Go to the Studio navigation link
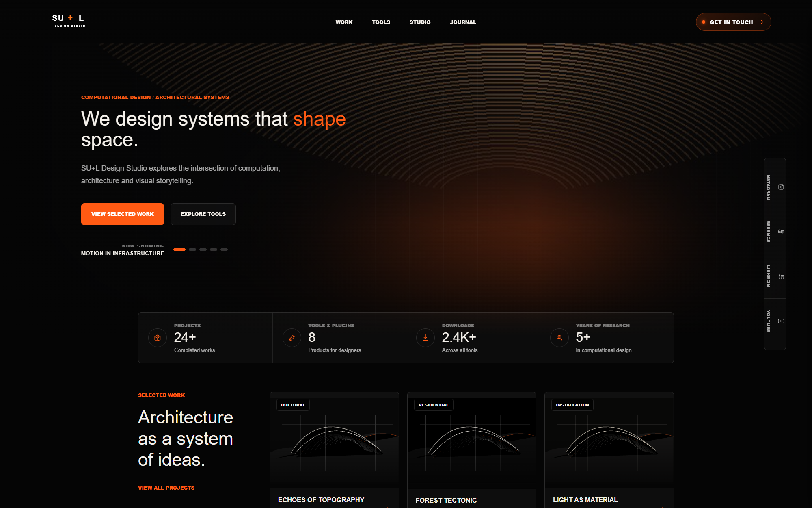Image resolution: width=812 pixels, height=508 pixels. click(x=420, y=22)
